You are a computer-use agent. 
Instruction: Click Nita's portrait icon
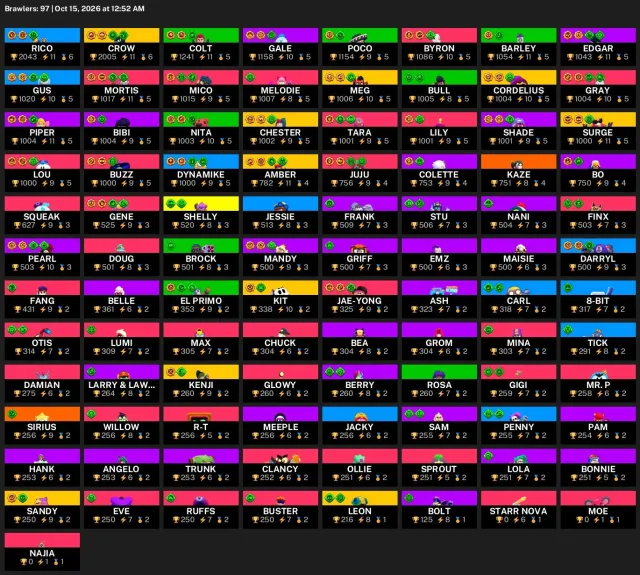201,122
